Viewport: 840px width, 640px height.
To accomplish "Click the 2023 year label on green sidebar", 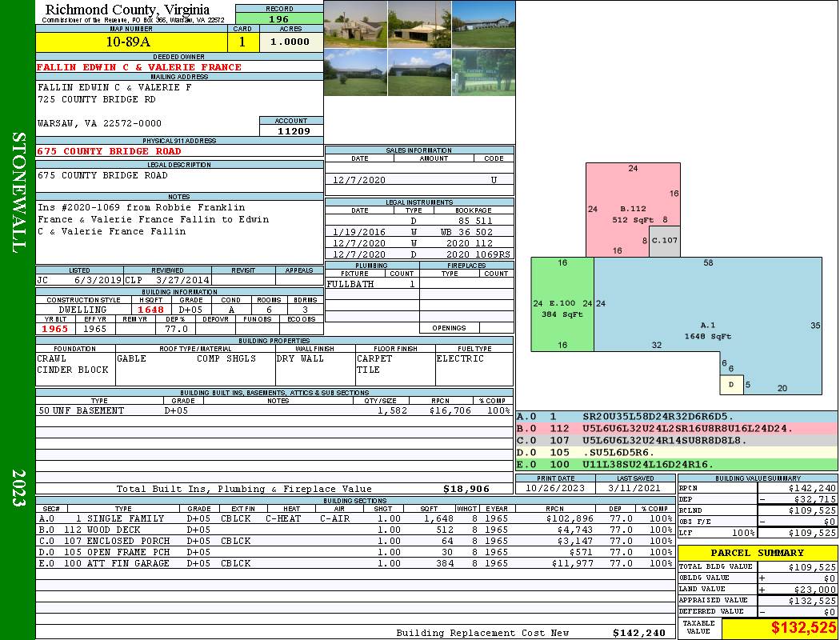I will click(x=18, y=487).
